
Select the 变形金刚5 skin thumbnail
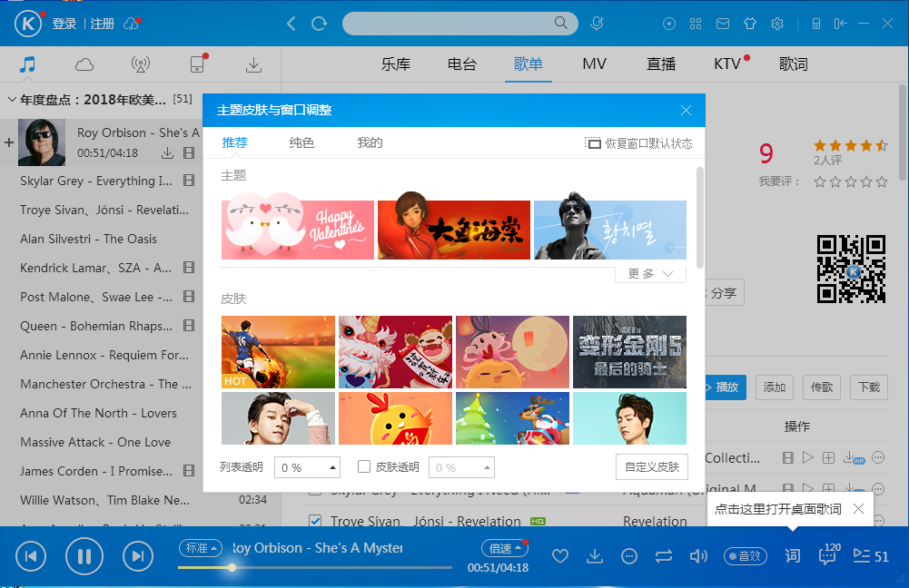pos(629,352)
